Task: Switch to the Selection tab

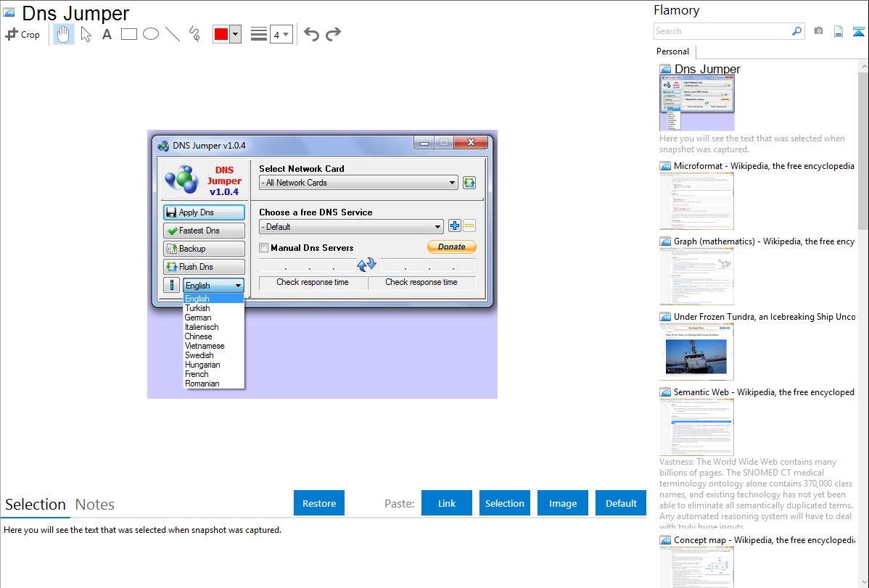Action: coord(36,505)
